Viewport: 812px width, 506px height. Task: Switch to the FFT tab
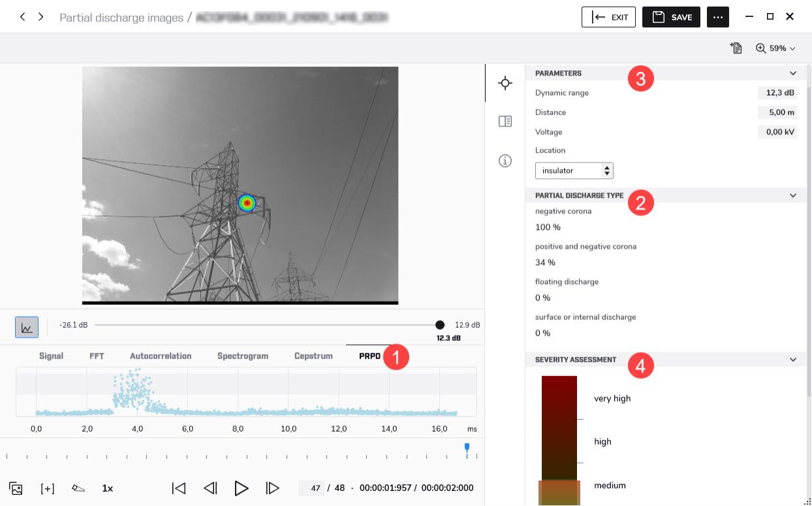point(97,356)
